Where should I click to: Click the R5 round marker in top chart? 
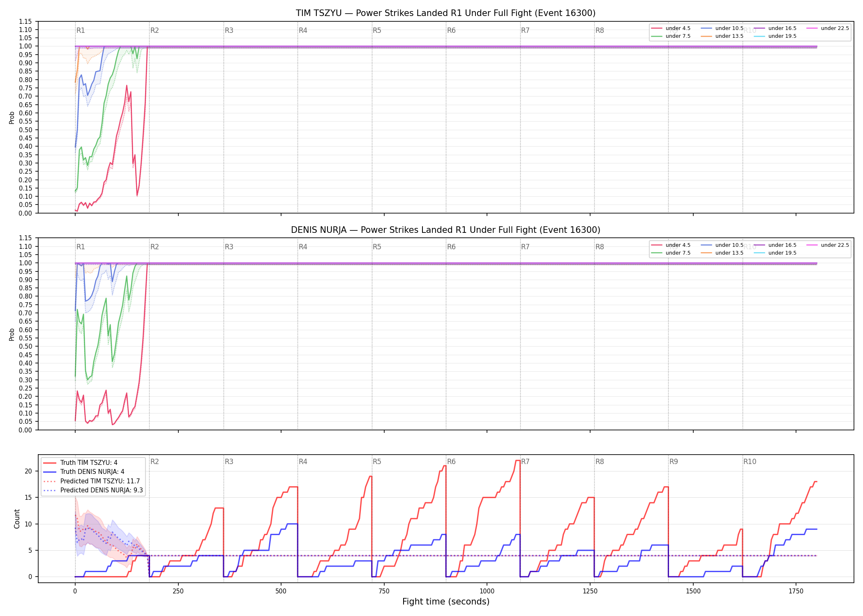tap(377, 30)
